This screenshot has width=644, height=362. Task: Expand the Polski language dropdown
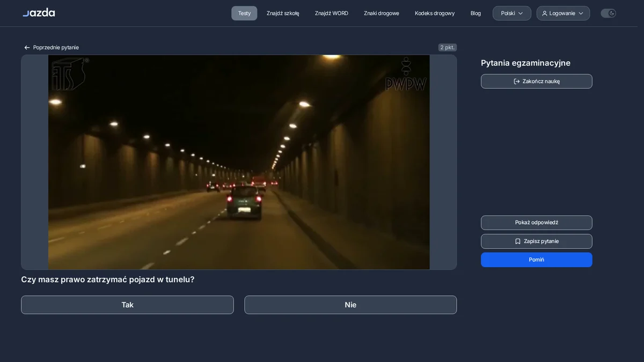[x=512, y=13]
